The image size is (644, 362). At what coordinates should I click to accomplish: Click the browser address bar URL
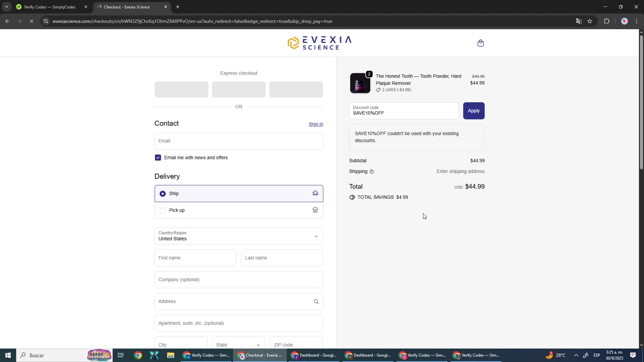[x=192, y=21]
